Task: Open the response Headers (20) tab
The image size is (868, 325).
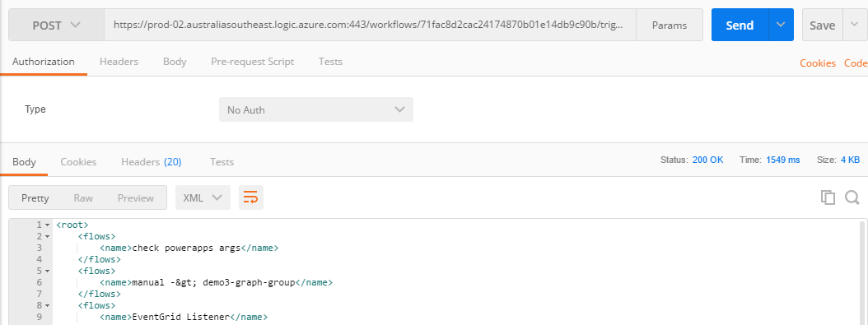Action: pyautogui.click(x=152, y=162)
